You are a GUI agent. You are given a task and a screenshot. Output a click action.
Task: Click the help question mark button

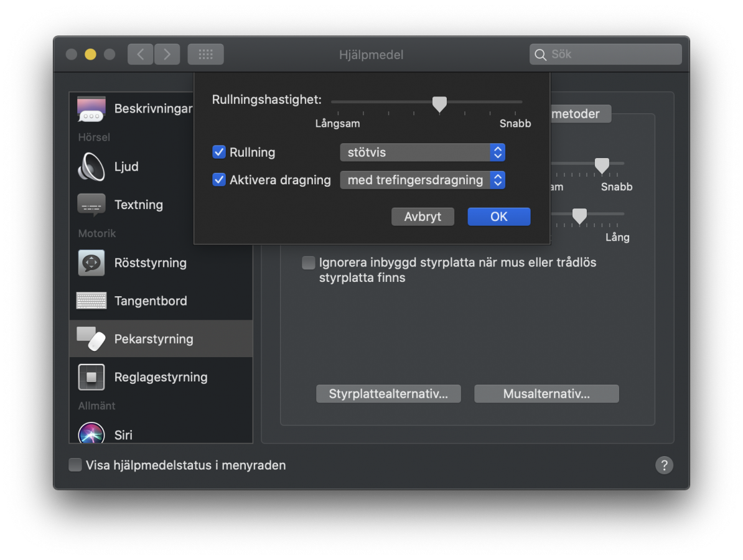point(664,465)
